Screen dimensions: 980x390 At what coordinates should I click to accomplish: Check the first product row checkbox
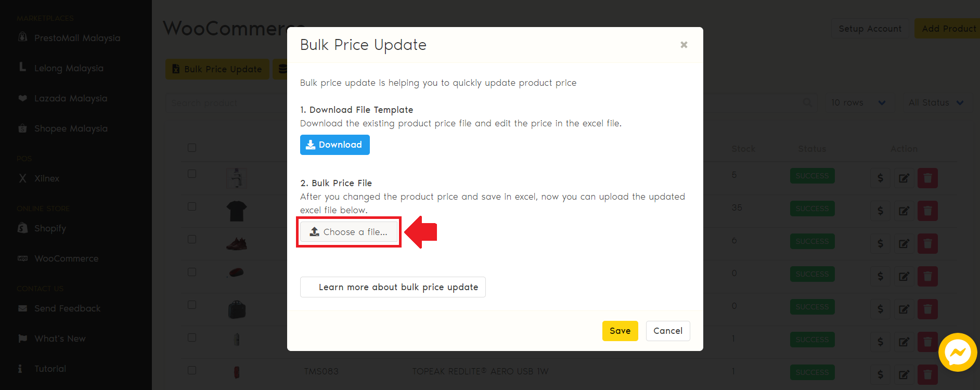click(x=192, y=174)
